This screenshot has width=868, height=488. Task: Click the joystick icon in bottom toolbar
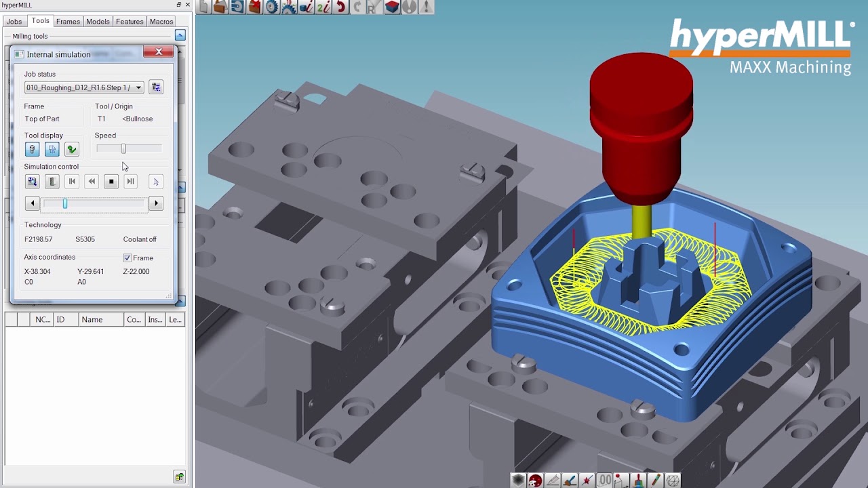(x=621, y=481)
